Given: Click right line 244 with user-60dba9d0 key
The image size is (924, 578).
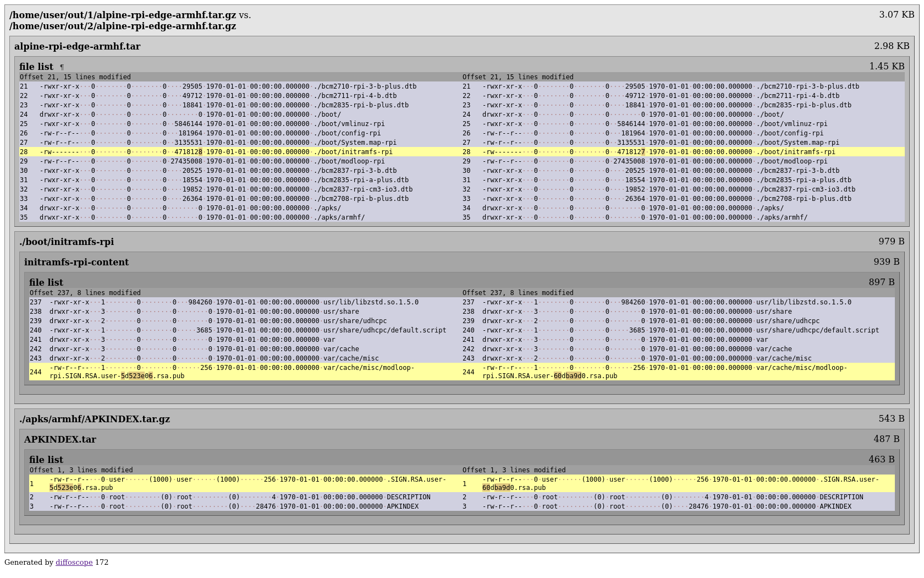Looking at the screenshot, I should (664, 372).
